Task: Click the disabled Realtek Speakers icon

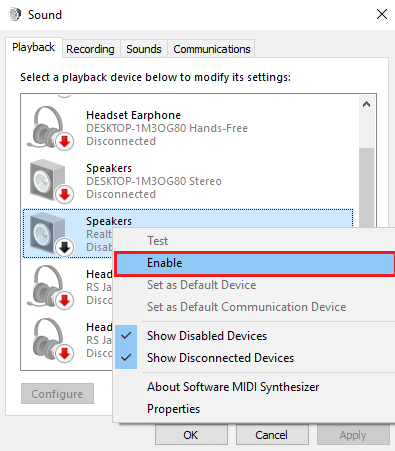Action: coord(50,234)
